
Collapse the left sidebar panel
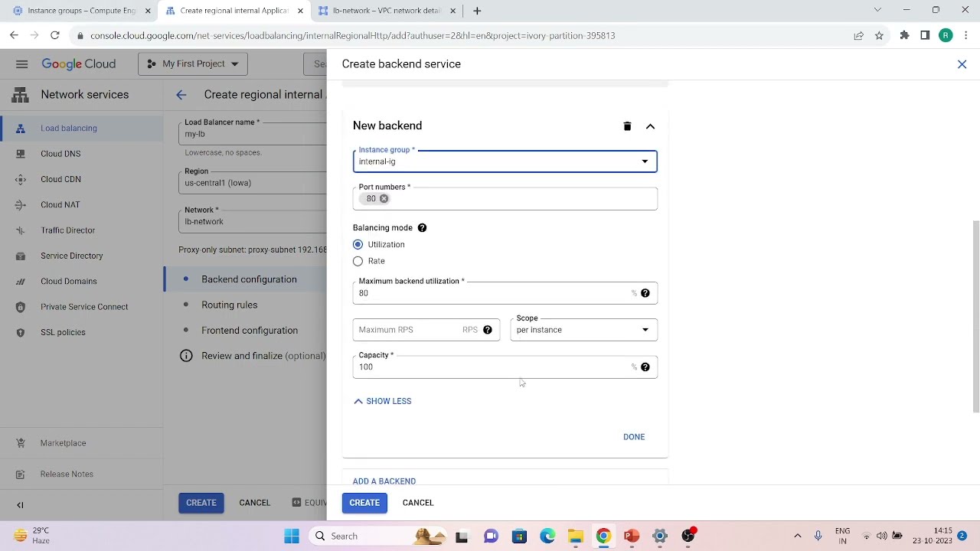[x=21, y=505]
